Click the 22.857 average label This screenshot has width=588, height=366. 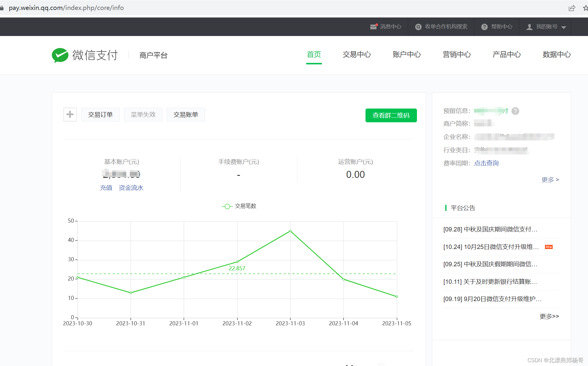[x=237, y=268]
